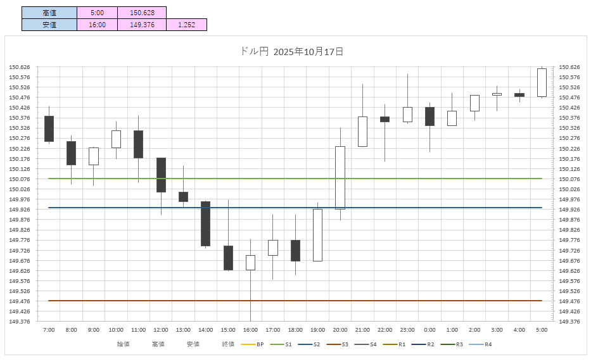Click the cell with value 150.628
Screen dimensions: 598x364
142,12
